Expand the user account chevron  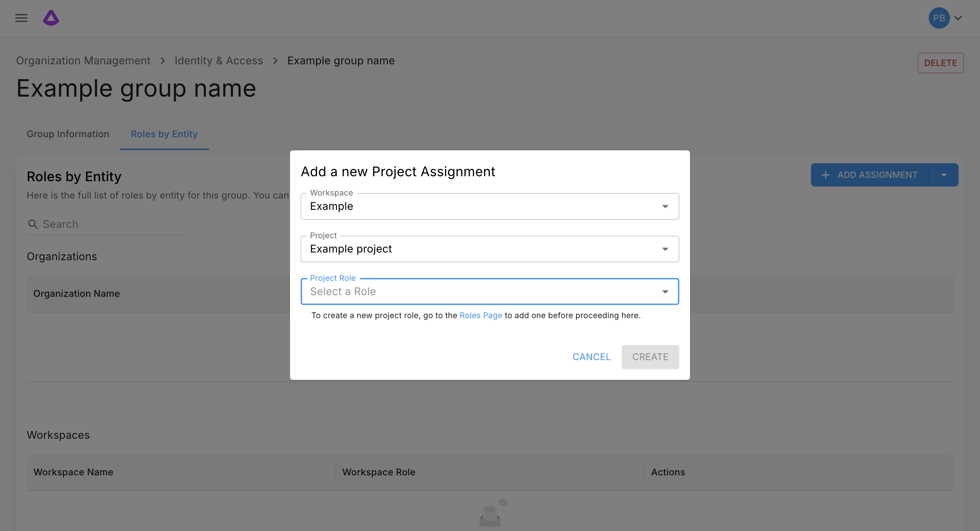pos(958,18)
